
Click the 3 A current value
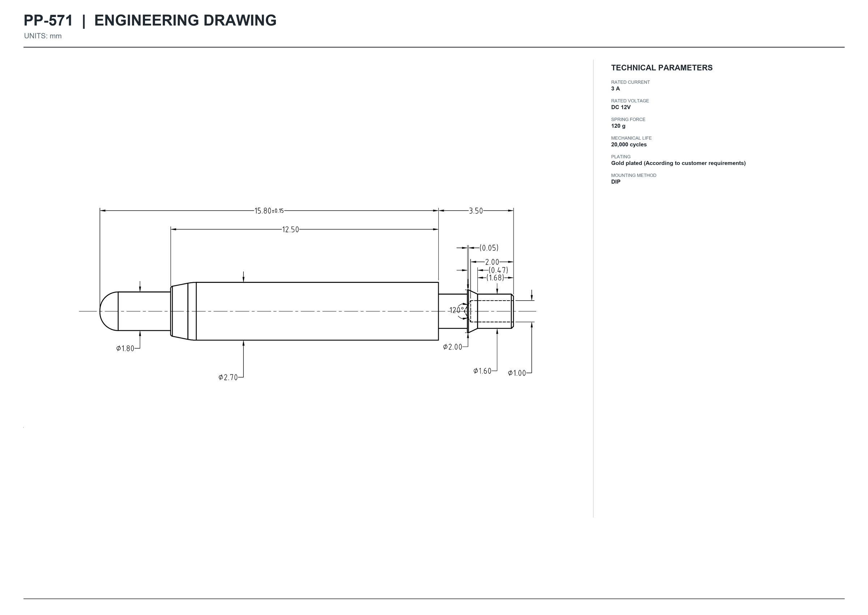click(x=616, y=89)
